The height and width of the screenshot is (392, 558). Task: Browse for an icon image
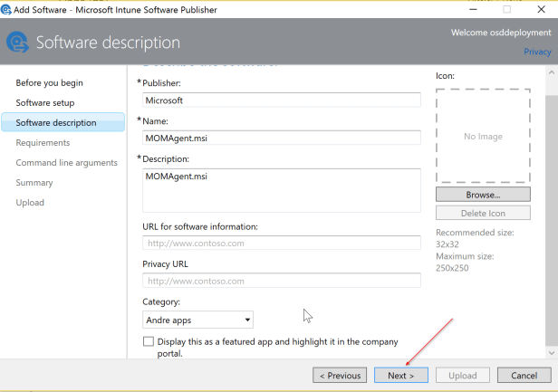(483, 195)
